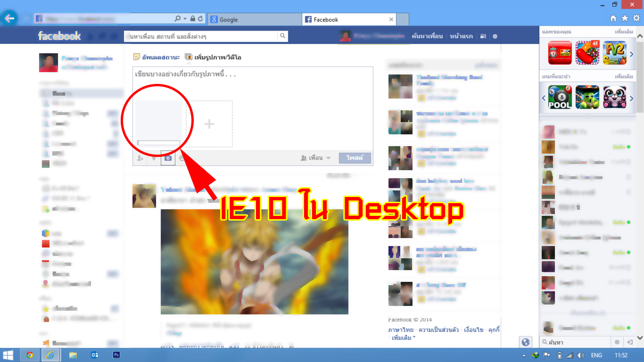Viewport: 644px width, 362px height.
Task: Open the panda game icon
Action: tap(615, 97)
